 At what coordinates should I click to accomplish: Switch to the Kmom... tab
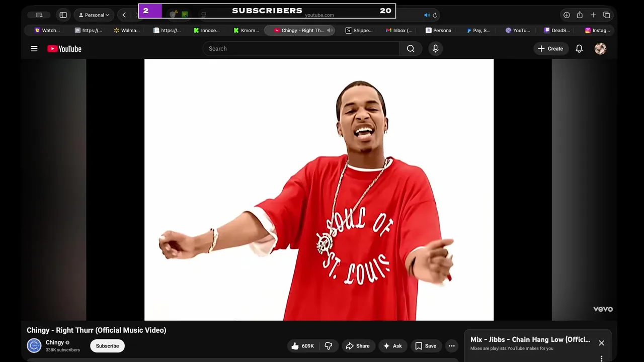pos(246,31)
